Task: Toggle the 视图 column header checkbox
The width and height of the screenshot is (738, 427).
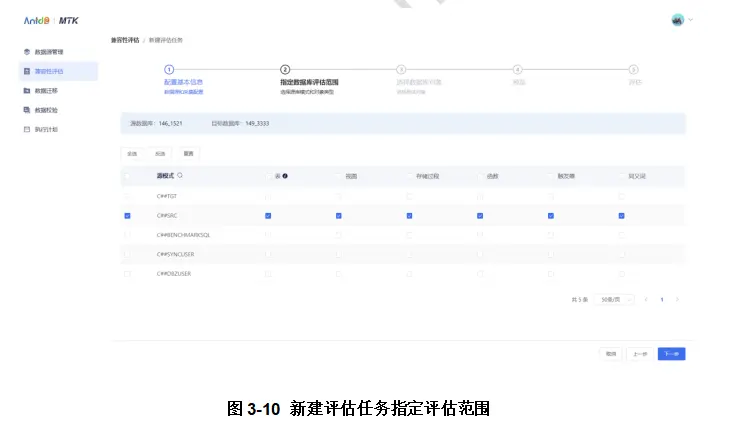Action: coord(339,176)
